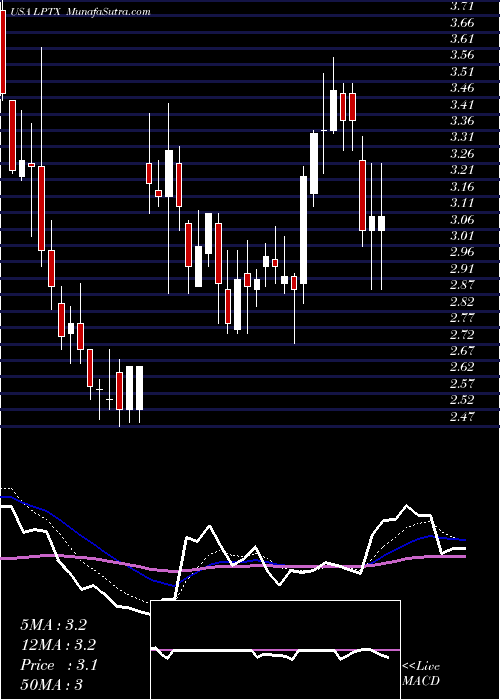
Task: Click the '<<Live MACD' label
Action: point(421,674)
